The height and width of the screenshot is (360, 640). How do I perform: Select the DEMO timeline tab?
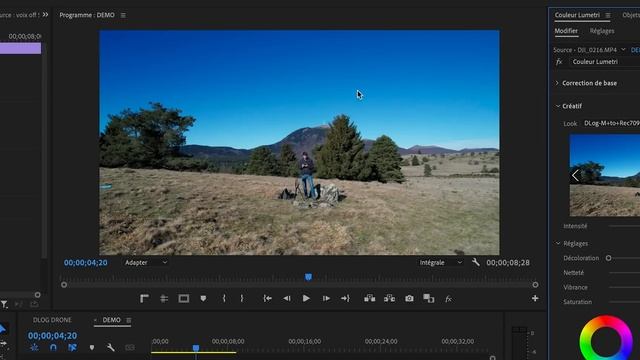(x=111, y=320)
